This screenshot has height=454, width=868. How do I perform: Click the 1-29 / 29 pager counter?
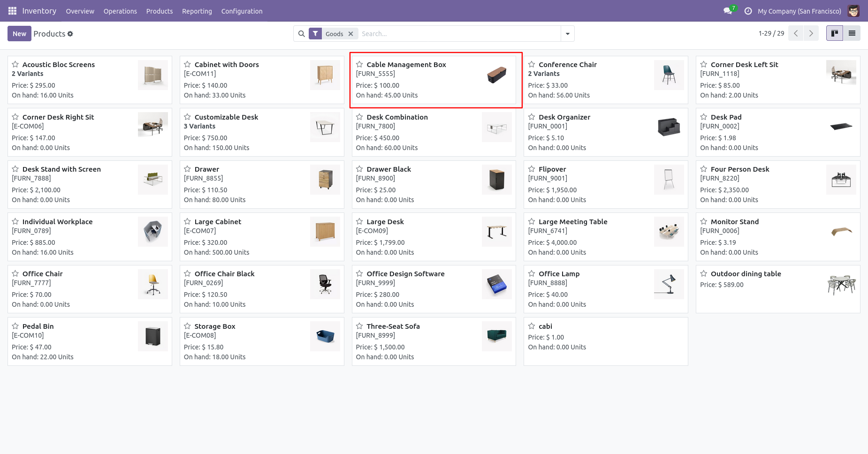tap(771, 33)
